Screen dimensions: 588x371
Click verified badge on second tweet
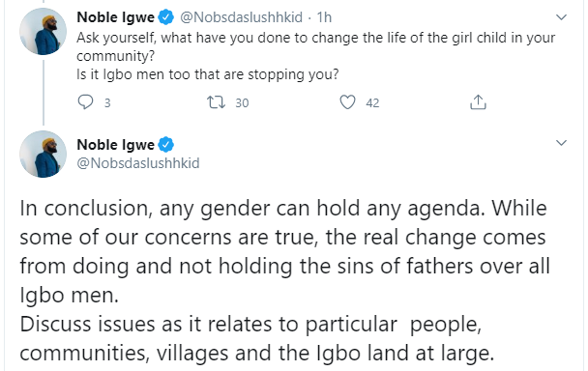tap(165, 145)
